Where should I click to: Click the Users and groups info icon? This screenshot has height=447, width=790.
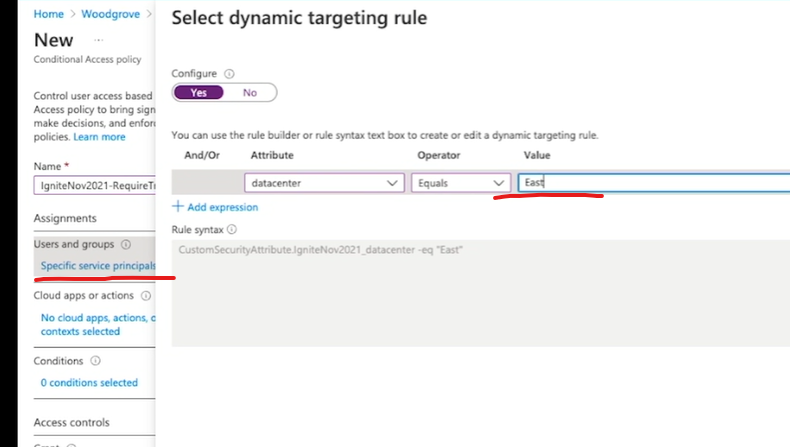pyautogui.click(x=126, y=244)
